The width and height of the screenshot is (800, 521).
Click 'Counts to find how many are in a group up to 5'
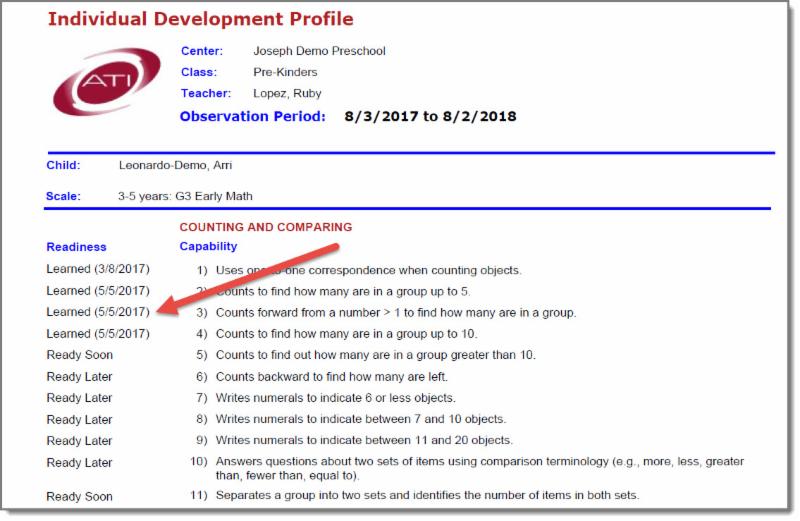point(343,291)
